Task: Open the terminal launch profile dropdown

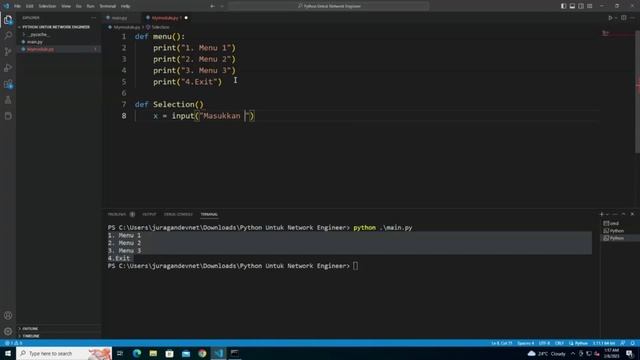Action: [x=607, y=214]
